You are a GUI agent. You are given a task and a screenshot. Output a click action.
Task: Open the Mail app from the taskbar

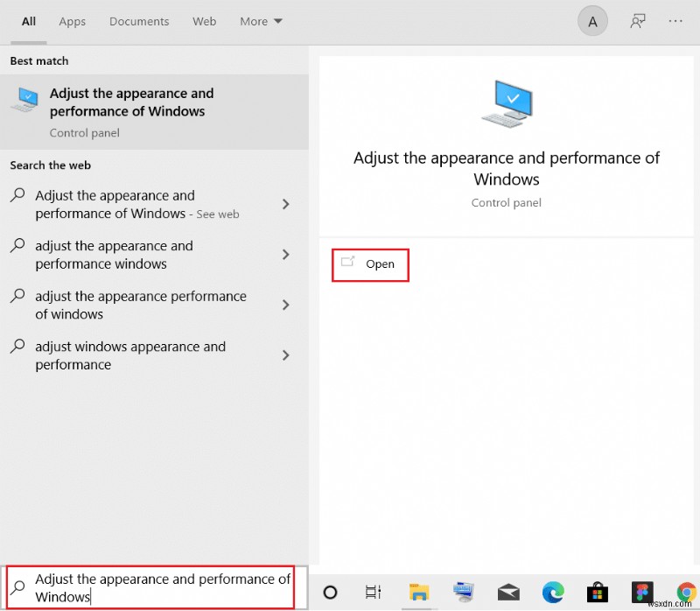508,592
